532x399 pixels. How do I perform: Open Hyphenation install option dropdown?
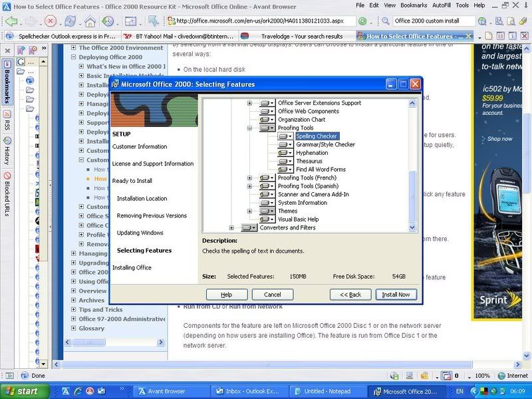pos(285,153)
